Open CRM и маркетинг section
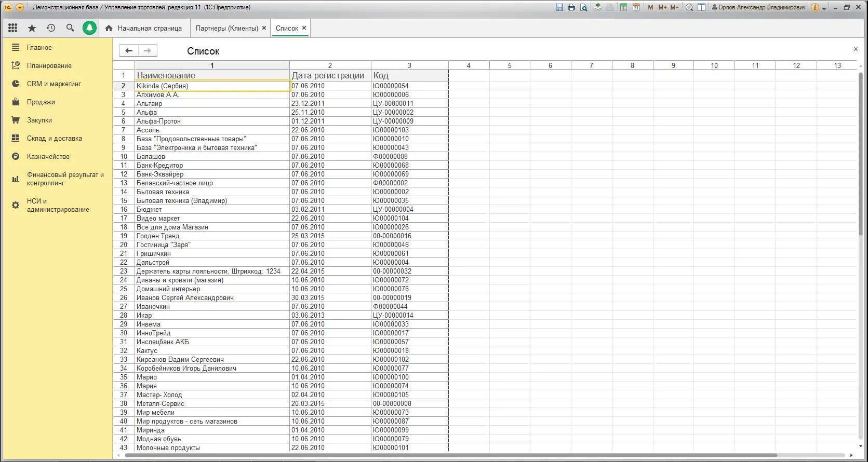The image size is (868, 462). [x=54, y=84]
